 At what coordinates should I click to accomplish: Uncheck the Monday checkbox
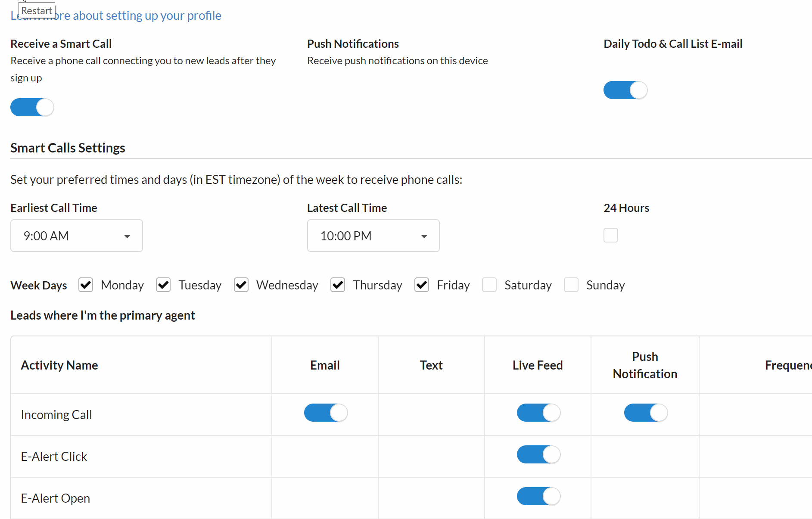(86, 285)
